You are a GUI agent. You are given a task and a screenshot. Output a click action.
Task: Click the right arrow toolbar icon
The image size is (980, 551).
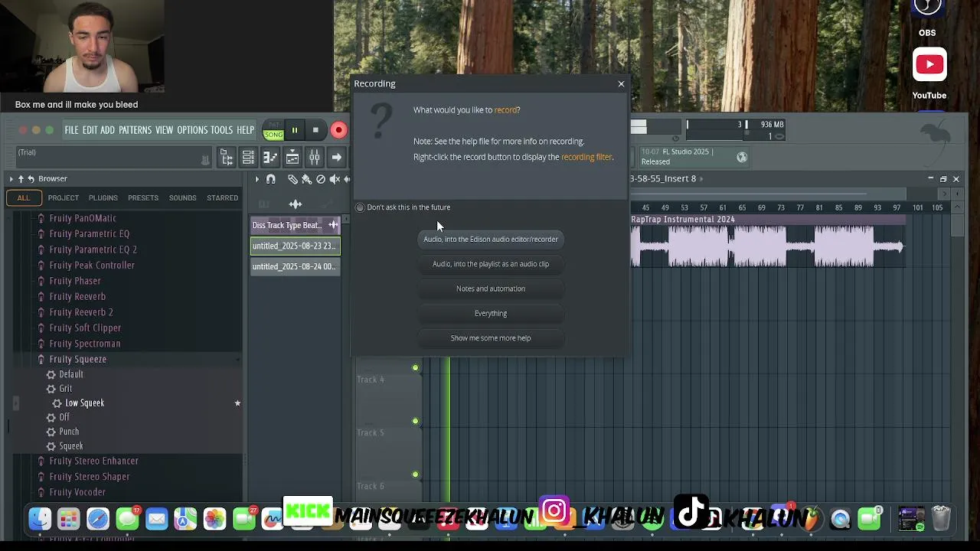click(336, 158)
